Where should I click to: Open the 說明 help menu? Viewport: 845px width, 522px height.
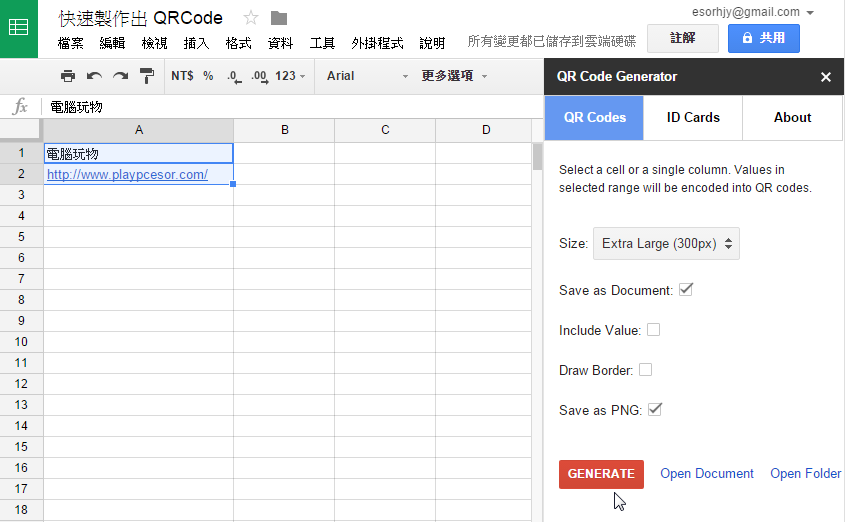pos(432,43)
